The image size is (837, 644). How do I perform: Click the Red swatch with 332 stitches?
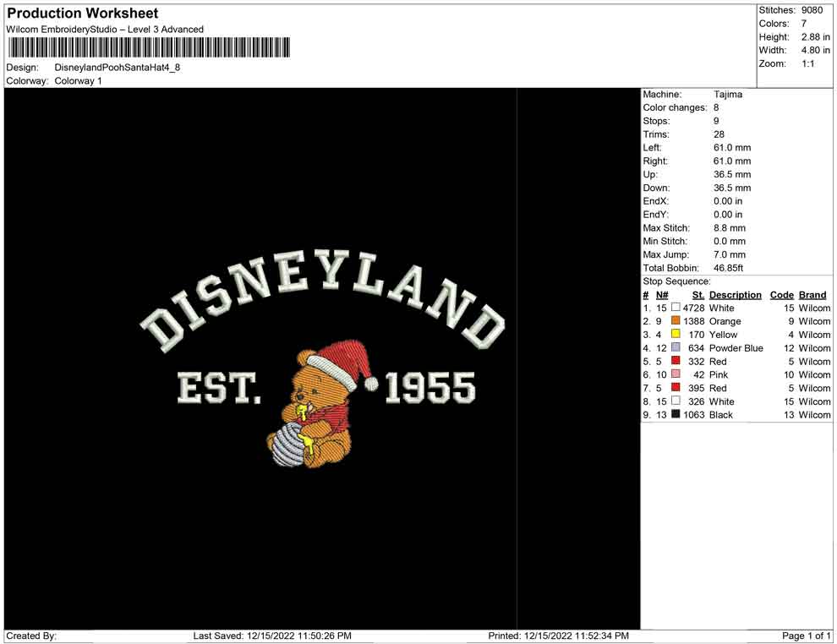coord(676,361)
